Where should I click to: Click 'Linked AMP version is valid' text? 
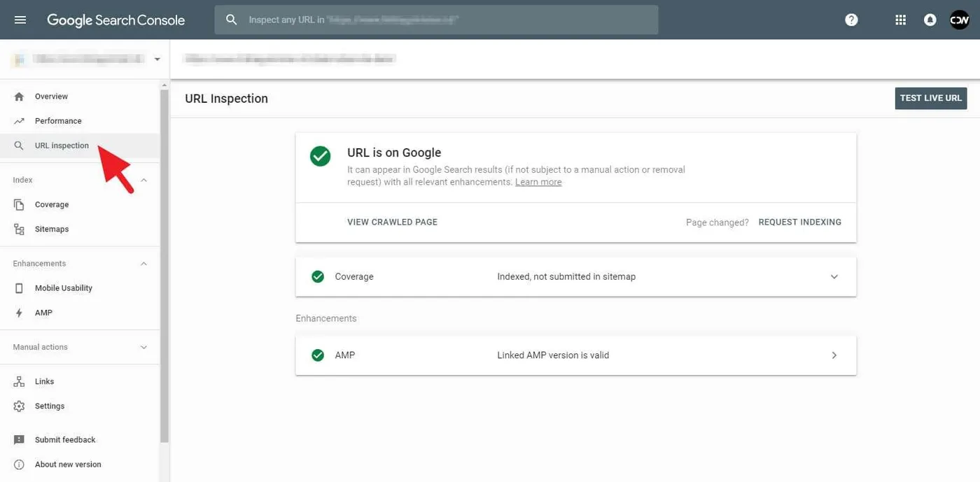tap(553, 355)
